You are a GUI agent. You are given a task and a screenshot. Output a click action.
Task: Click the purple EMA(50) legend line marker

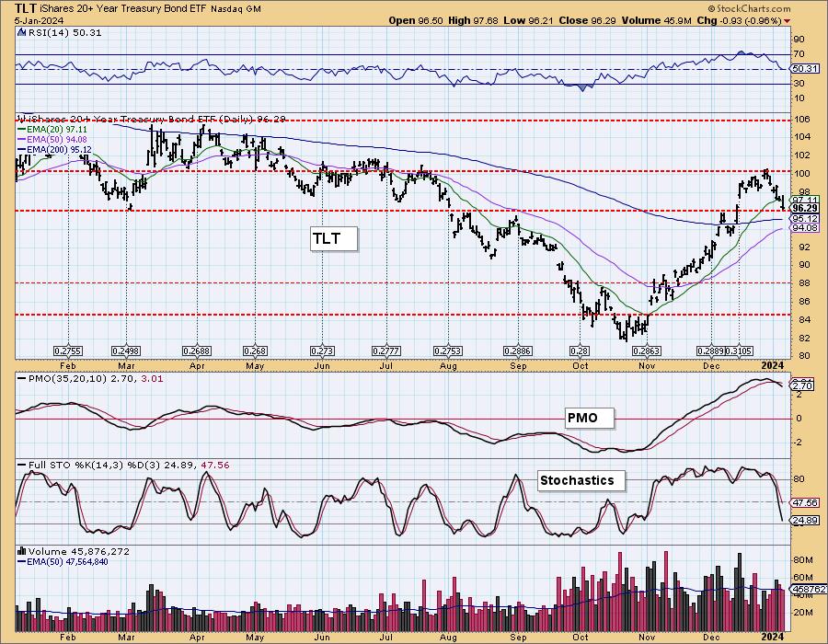22,139
